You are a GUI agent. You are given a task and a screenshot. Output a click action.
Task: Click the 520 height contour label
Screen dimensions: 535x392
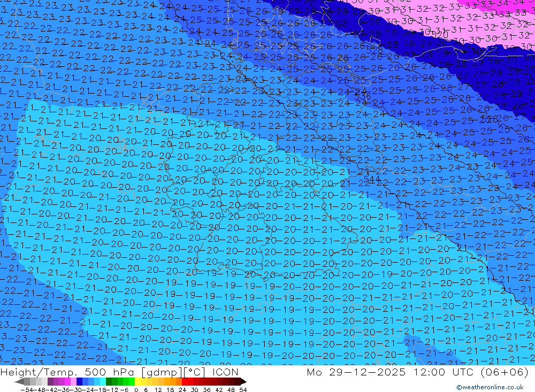(x=440, y=35)
